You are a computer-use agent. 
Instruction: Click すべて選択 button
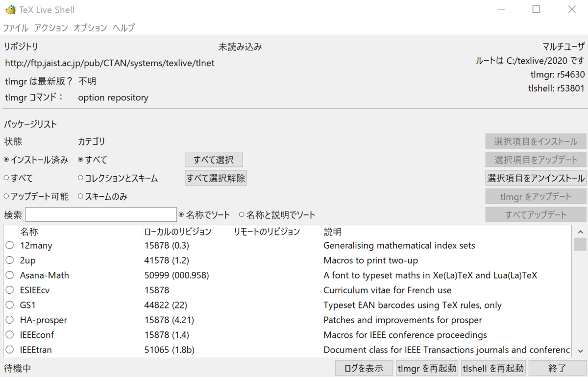pos(214,160)
